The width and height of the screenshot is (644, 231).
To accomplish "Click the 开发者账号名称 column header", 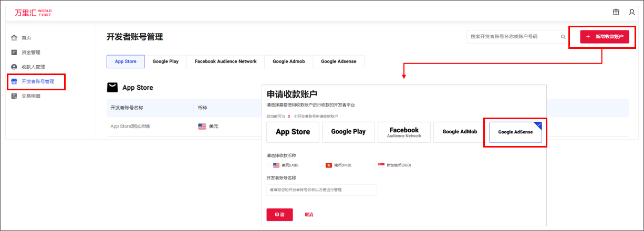I will pyautogui.click(x=127, y=108).
